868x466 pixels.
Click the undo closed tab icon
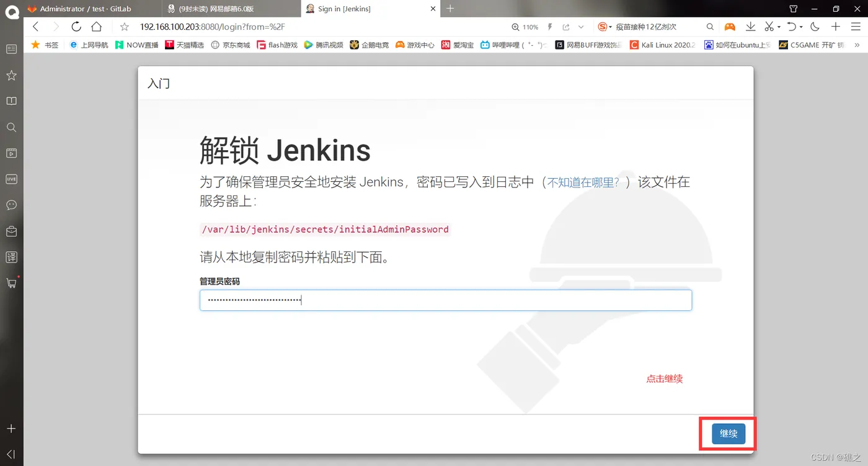tap(792, 27)
